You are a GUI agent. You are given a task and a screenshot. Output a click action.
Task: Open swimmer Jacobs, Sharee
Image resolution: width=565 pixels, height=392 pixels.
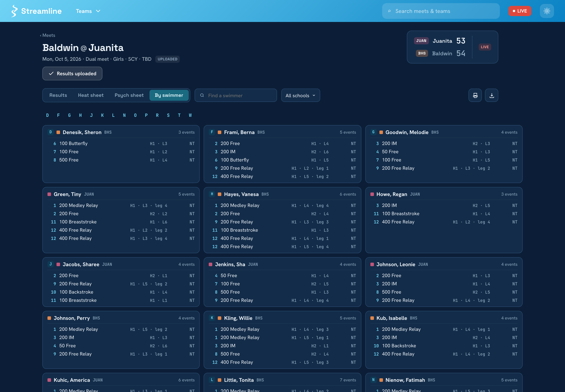[81, 265]
